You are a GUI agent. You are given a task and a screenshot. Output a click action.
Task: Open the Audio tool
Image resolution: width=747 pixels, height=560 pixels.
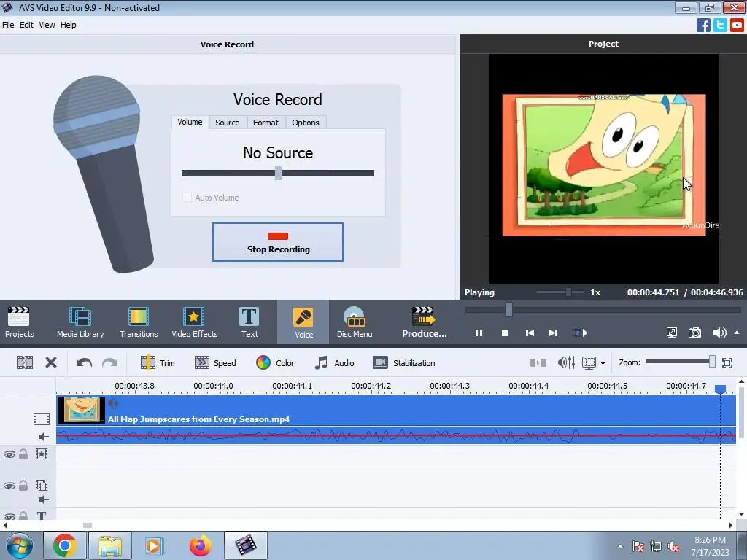pos(334,363)
